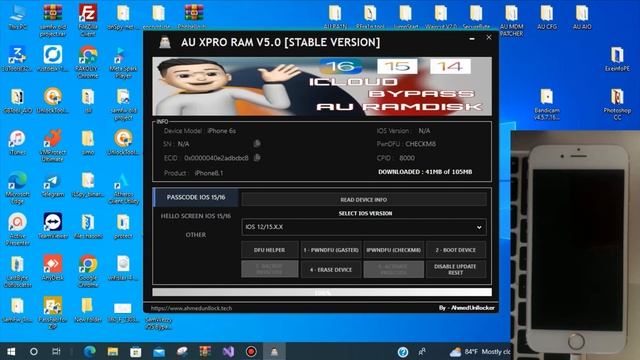
Task: Open the AU AIO desktop folder
Action: (582, 17)
